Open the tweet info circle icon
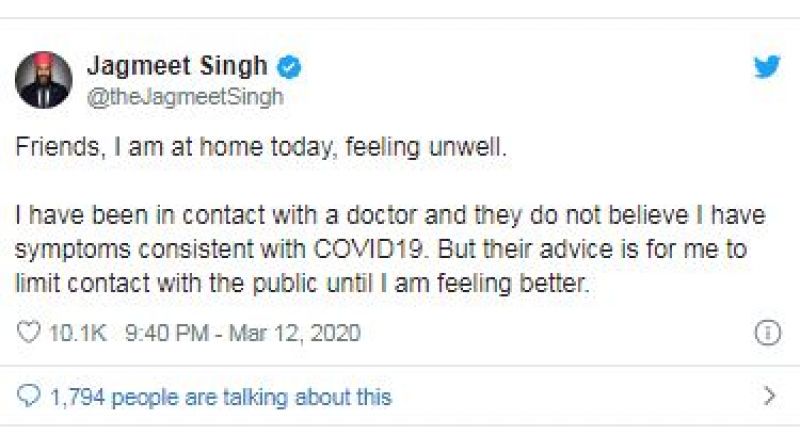The height and width of the screenshot is (435, 800). (767, 333)
